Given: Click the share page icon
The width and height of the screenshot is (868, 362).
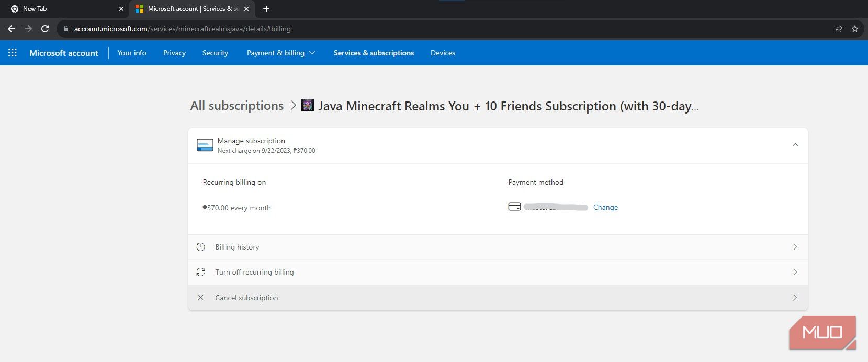Looking at the screenshot, I should point(838,29).
